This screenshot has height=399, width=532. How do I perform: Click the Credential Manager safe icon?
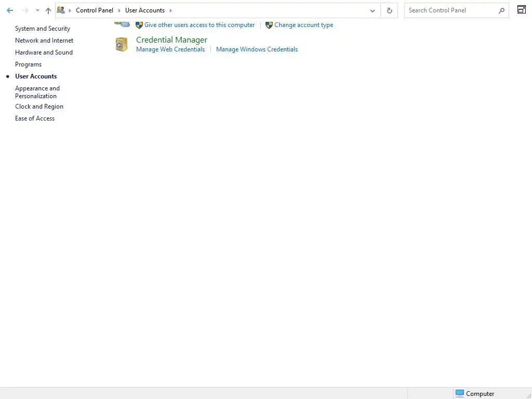pyautogui.click(x=122, y=45)
